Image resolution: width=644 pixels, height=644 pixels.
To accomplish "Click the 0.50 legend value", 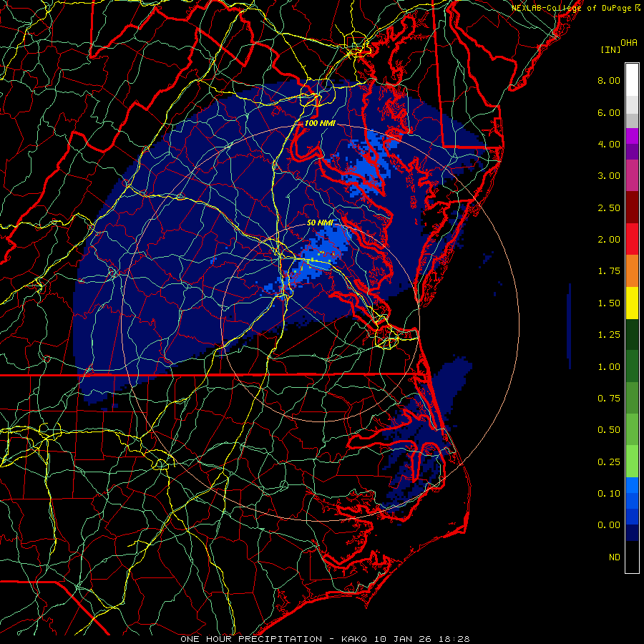I will (x=609, y=430).
